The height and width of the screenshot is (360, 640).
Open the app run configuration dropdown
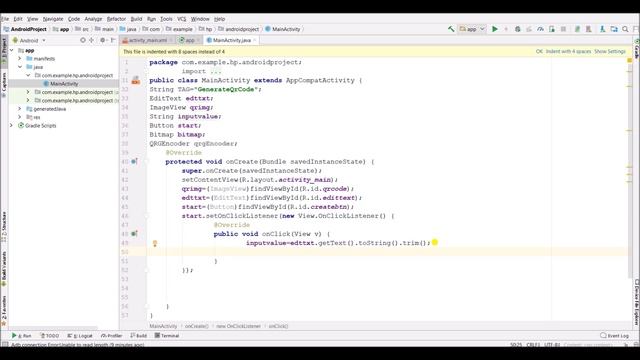(x=472, y=29)
